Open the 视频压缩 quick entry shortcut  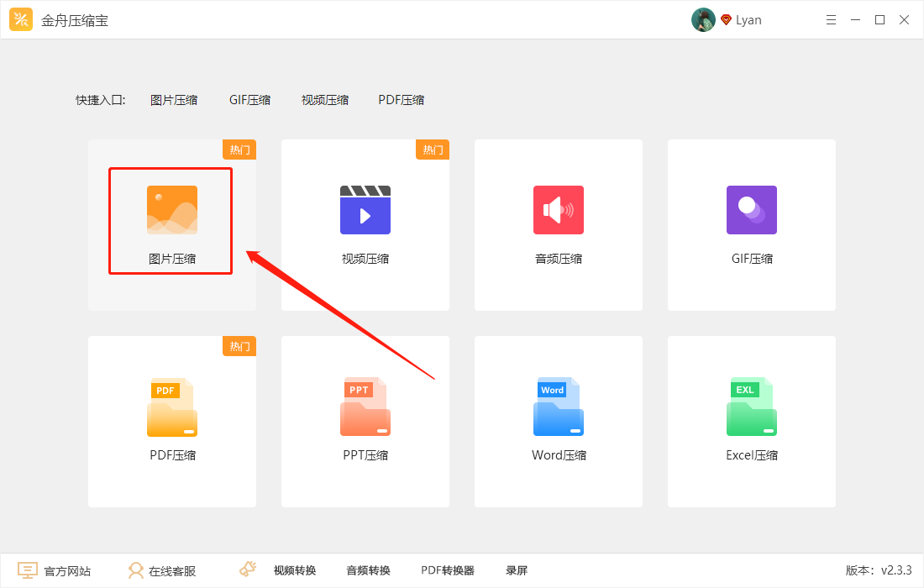click(324, 99)
